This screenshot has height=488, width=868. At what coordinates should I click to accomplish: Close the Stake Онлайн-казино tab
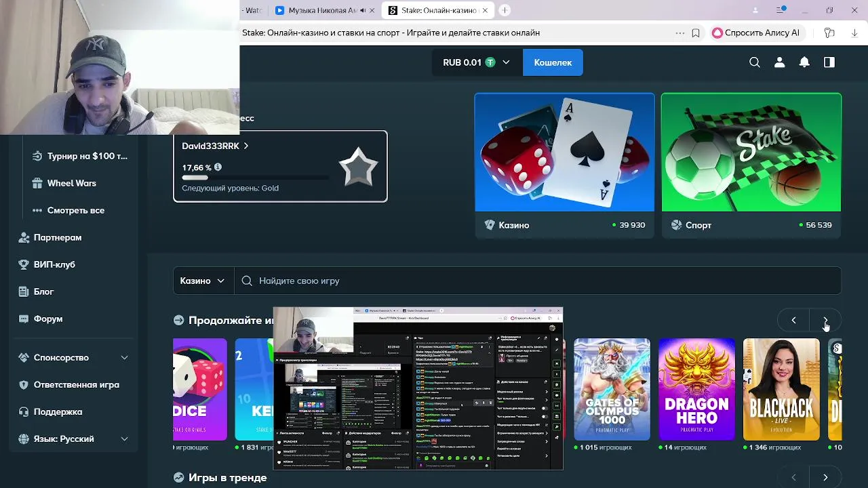(485, 10)
